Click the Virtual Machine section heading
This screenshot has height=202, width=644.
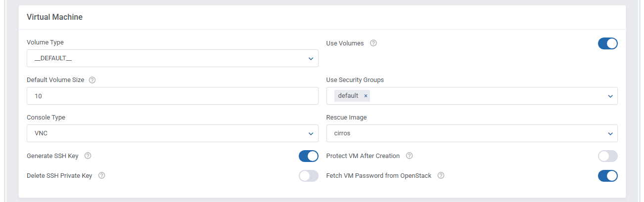point(54,17)
